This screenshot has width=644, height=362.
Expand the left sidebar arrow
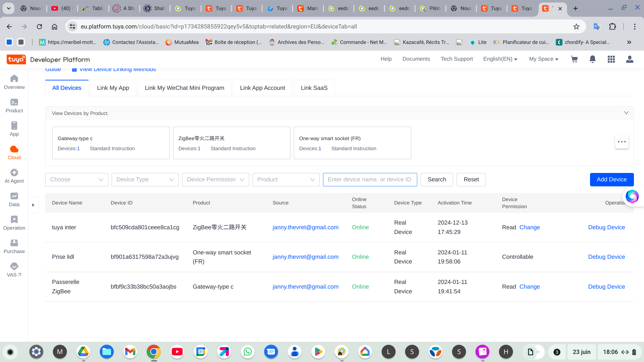pyautogui.click(x=33, y=205)
